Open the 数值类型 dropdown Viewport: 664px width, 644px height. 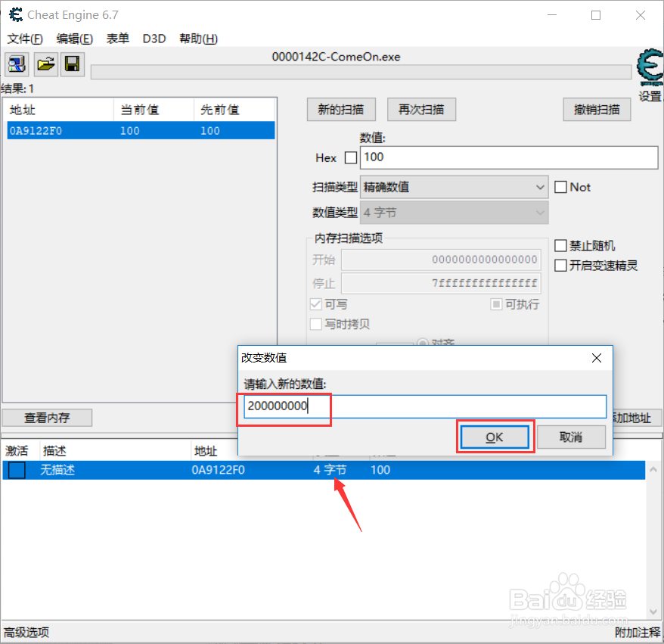click(x=454, y=212)
